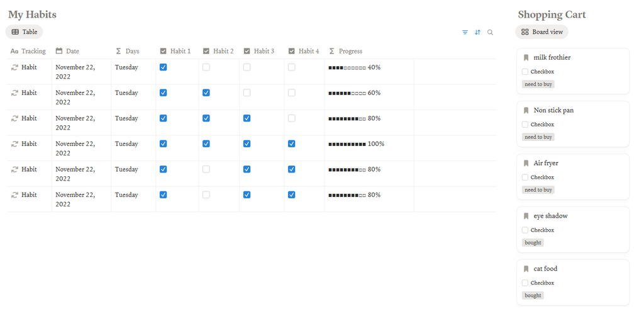
Task: Check Habit 2 in the 40% row
Action: tap(206, 67)
